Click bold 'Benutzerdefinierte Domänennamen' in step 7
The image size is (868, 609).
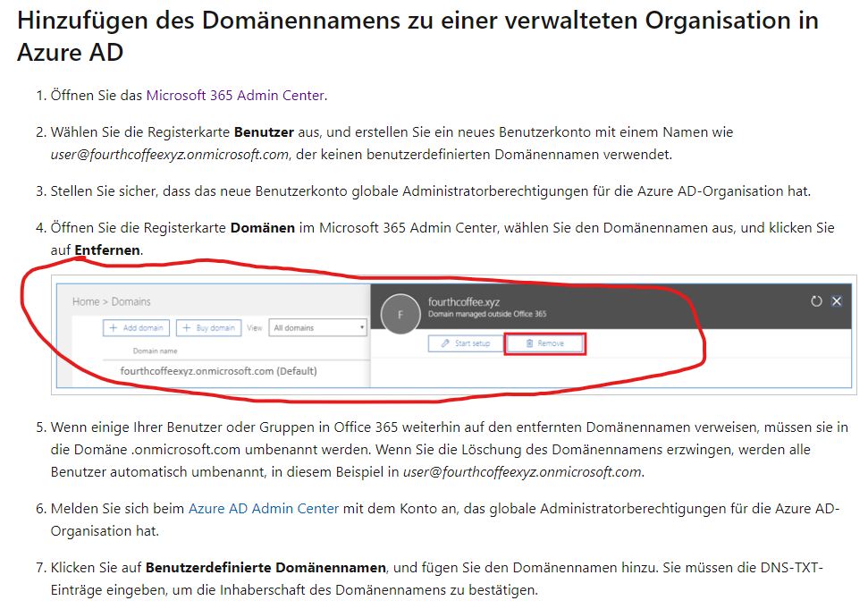(x=265, y=568)
